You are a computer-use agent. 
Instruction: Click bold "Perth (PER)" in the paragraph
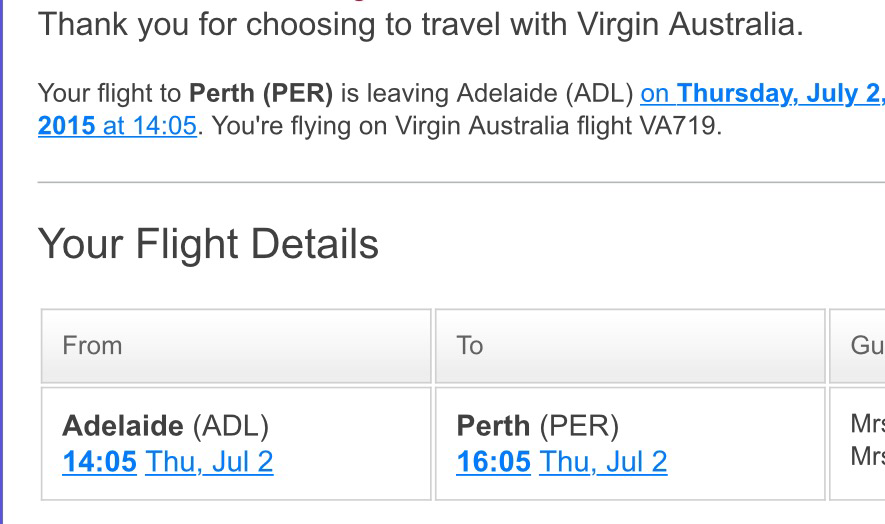tap(260, 94)
